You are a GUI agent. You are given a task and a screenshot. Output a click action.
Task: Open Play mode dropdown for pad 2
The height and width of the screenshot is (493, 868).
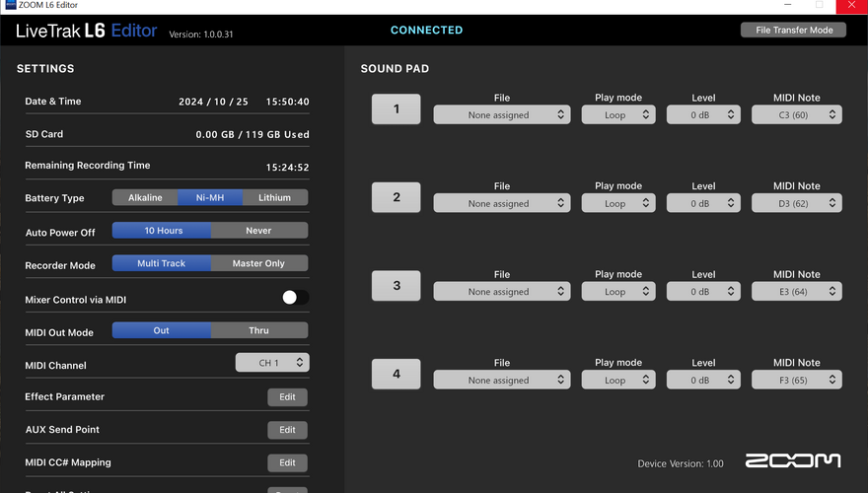(x=618, y=203)
